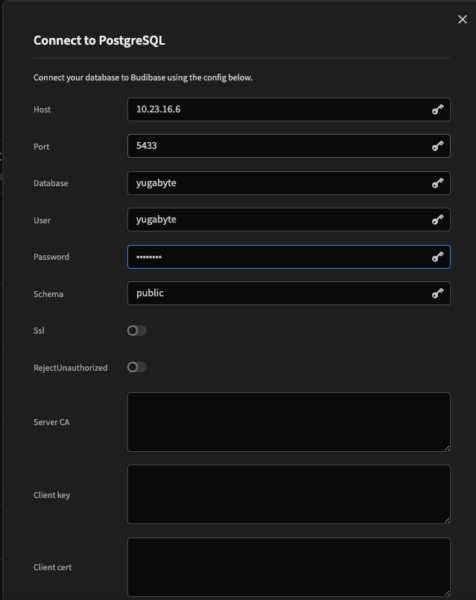Enable the Ssl toggle
This screenshot has width=476, height=600.
click(x=137, y=331)
